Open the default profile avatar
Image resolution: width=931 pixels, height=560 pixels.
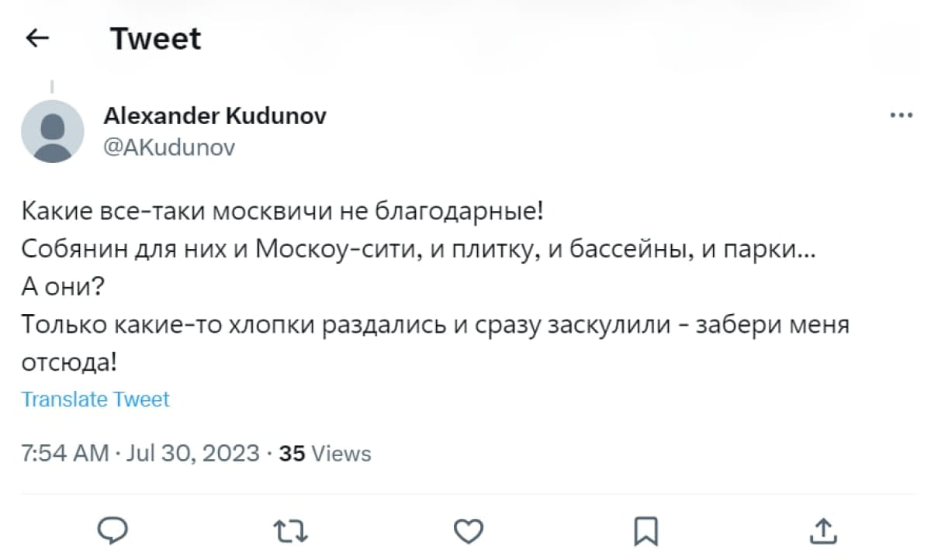point(53,131)
